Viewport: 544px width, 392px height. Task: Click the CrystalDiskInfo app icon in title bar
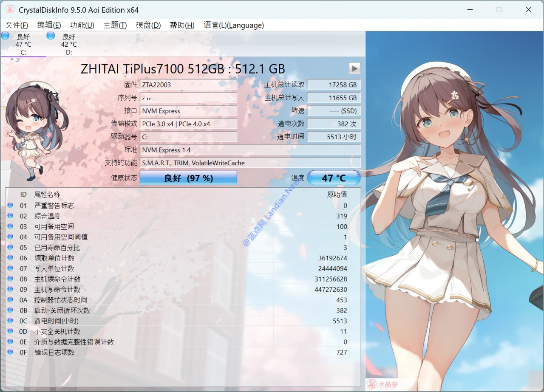10,9
